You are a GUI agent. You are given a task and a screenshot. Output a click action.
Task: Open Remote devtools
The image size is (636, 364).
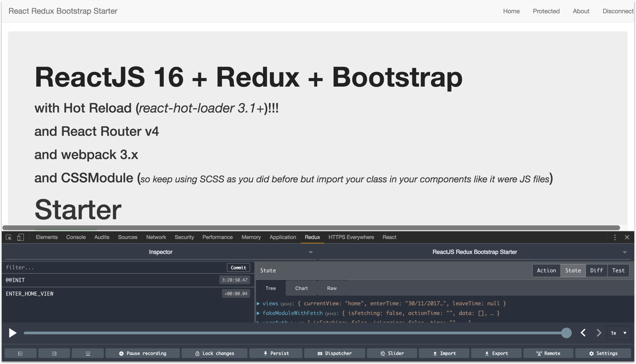pos(549,353)
